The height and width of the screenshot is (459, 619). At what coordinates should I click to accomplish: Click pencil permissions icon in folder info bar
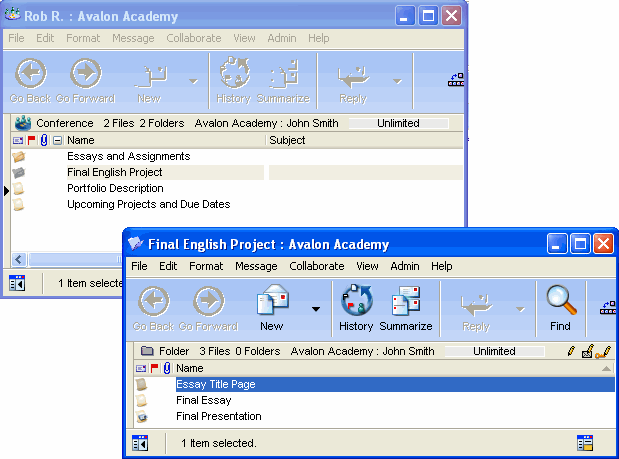571,352
